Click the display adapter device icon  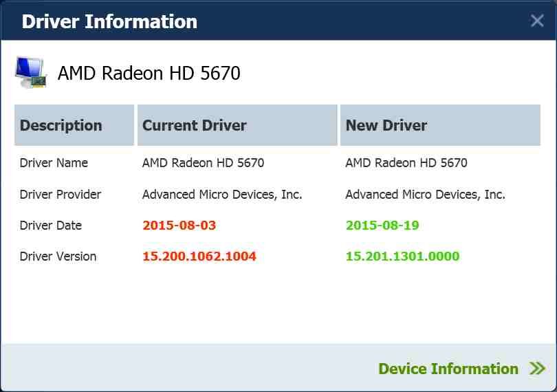point(31,72)
